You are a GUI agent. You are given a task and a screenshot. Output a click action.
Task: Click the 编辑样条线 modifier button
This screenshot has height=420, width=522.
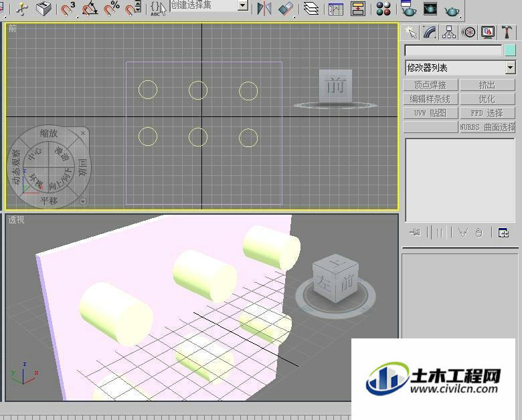[x=430, y=99]
